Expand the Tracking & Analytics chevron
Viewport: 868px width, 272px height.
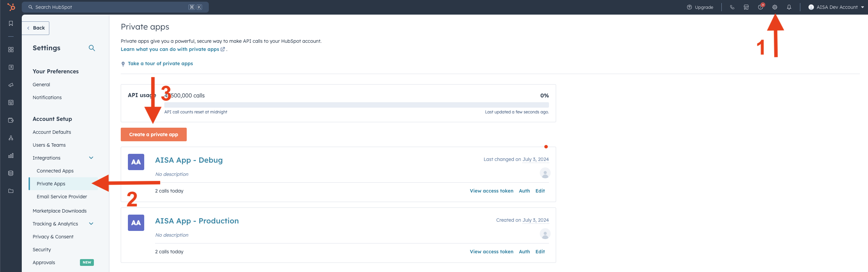91,223
